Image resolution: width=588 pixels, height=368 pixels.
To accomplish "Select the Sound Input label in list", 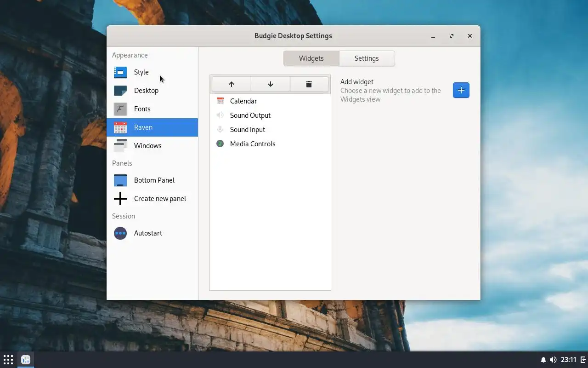I will (248, 130).
